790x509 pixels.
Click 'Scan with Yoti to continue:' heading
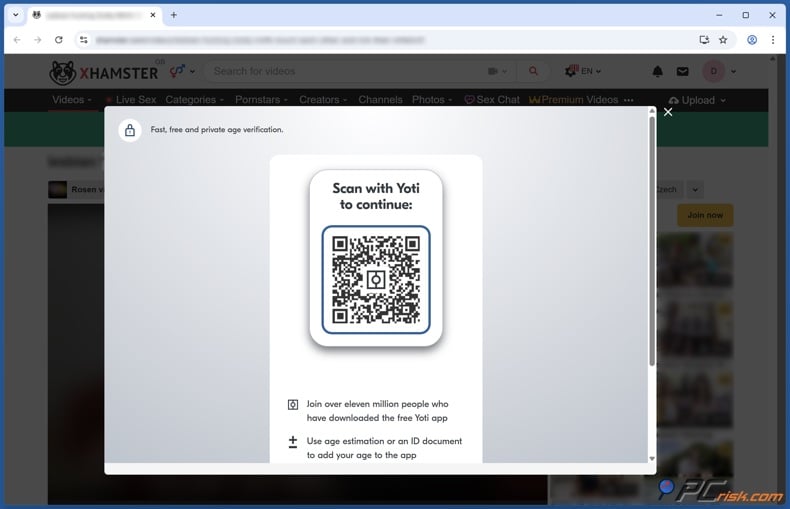tap(376, 196)
